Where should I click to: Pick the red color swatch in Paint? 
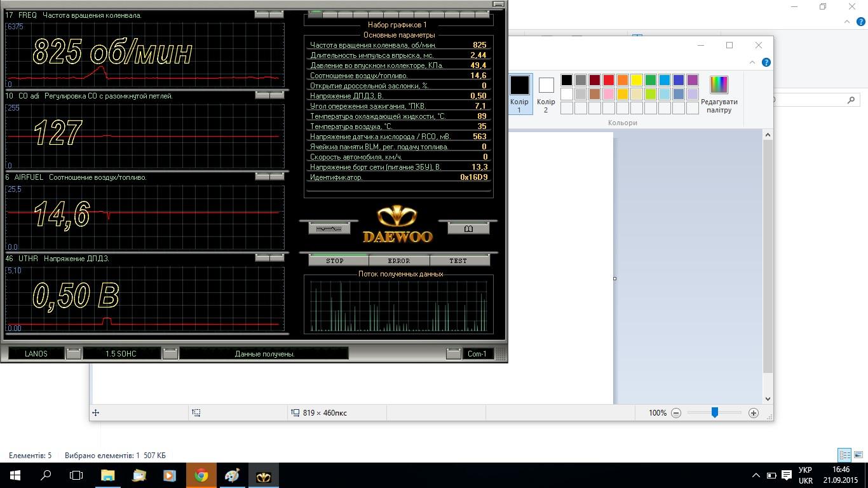[x=608, y=80]
